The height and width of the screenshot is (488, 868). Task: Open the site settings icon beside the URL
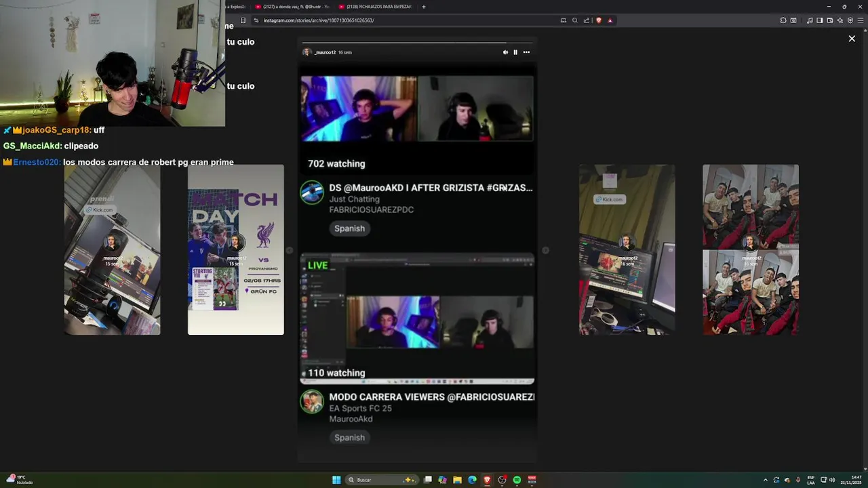[256, 20]
